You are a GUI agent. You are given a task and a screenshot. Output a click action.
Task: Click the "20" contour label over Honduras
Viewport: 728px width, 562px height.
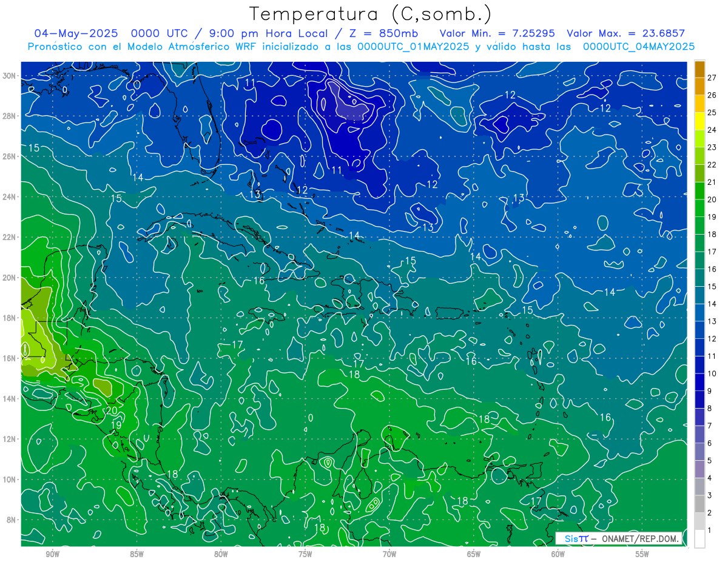(112, 410)
